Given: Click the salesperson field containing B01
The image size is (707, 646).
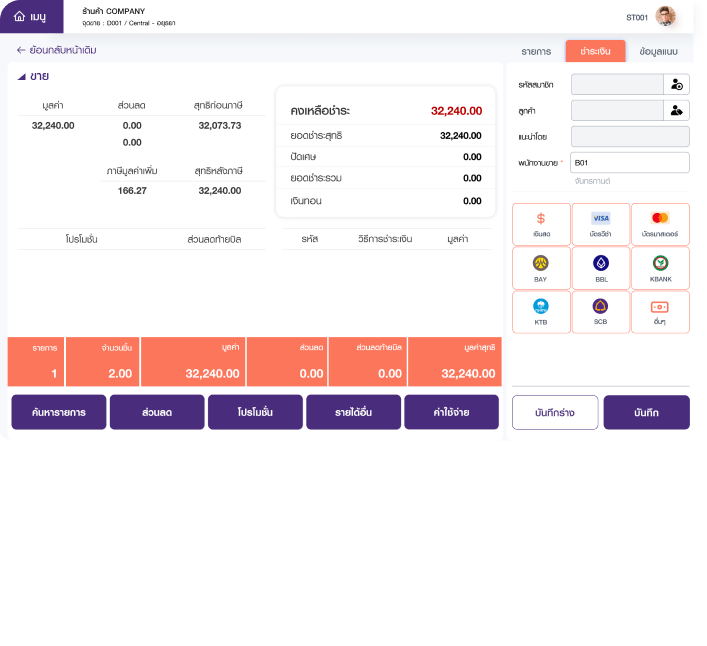Looking at the screenshot, I should click(630, 162).
